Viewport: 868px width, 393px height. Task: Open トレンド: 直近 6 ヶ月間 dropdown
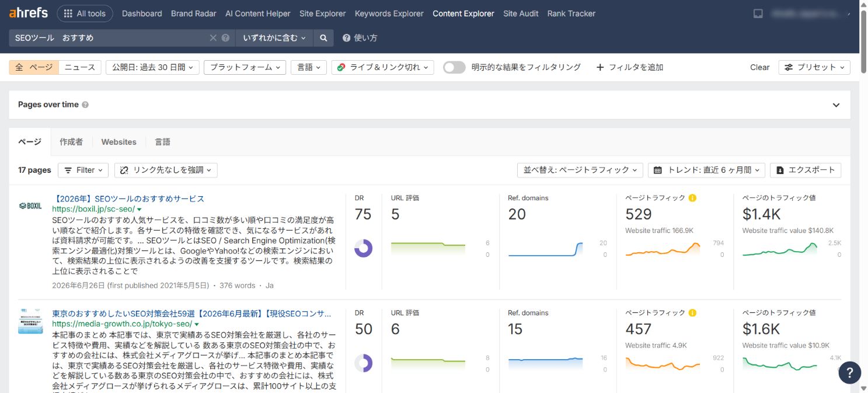tap(706, 170)
